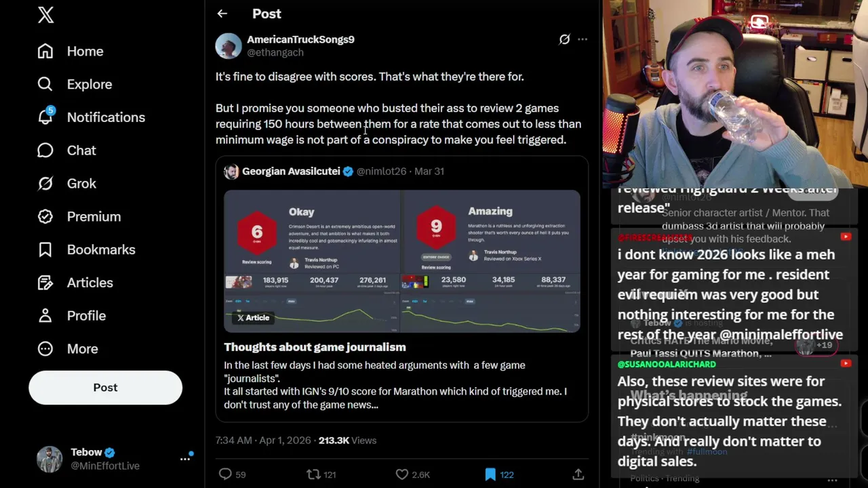Open the post's three-dot more menu
The height and width of the screenshot is (488, 868).
583,39
